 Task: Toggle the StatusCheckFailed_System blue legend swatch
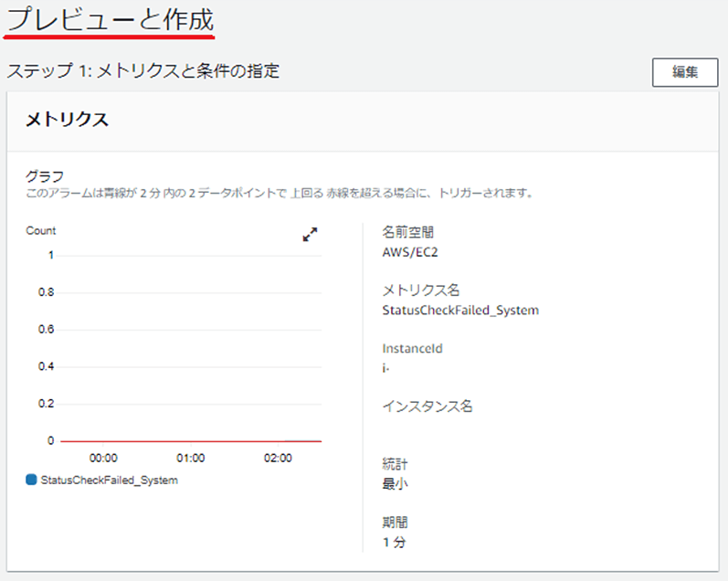(x=31, y=480)
